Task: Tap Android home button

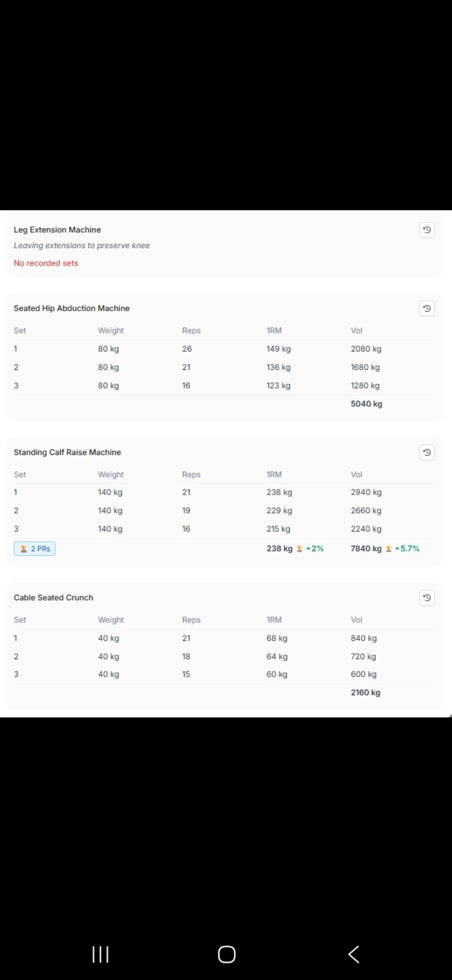Action: click(227, 954)
